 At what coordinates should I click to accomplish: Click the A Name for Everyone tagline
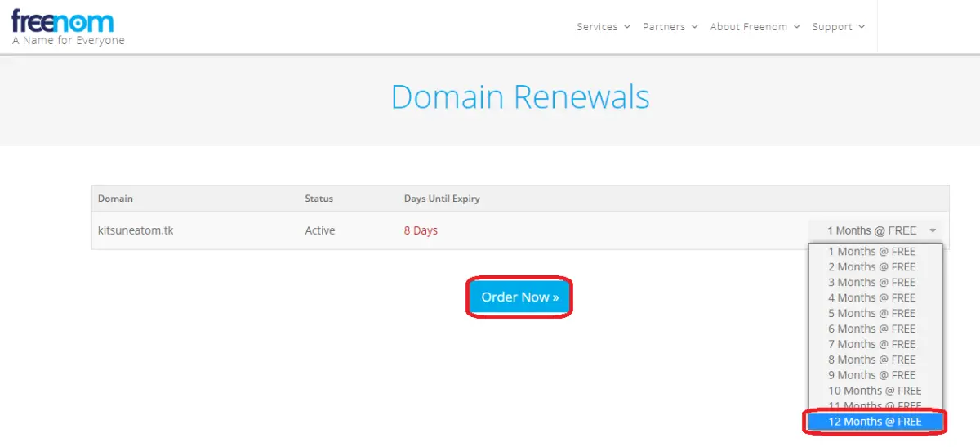point(69,40)
